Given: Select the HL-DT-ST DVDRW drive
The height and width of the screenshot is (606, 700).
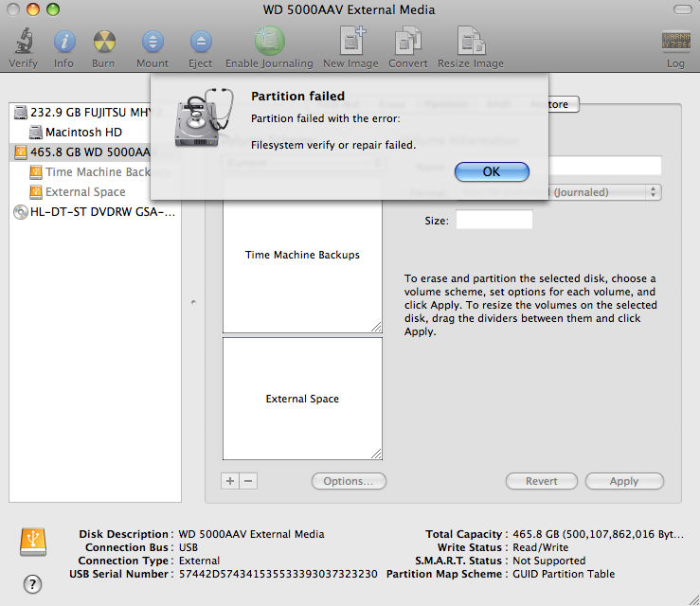Looking at the screenshot, I should point(94,211).
